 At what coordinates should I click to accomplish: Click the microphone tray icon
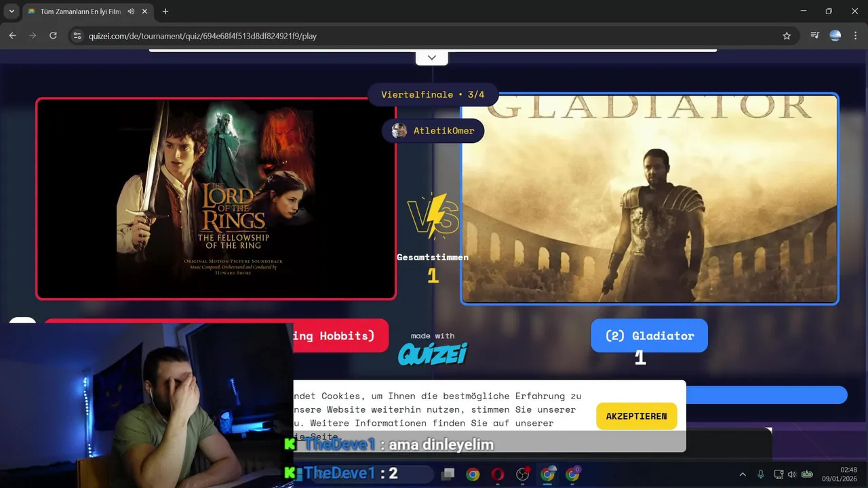[x=761, y=474]
